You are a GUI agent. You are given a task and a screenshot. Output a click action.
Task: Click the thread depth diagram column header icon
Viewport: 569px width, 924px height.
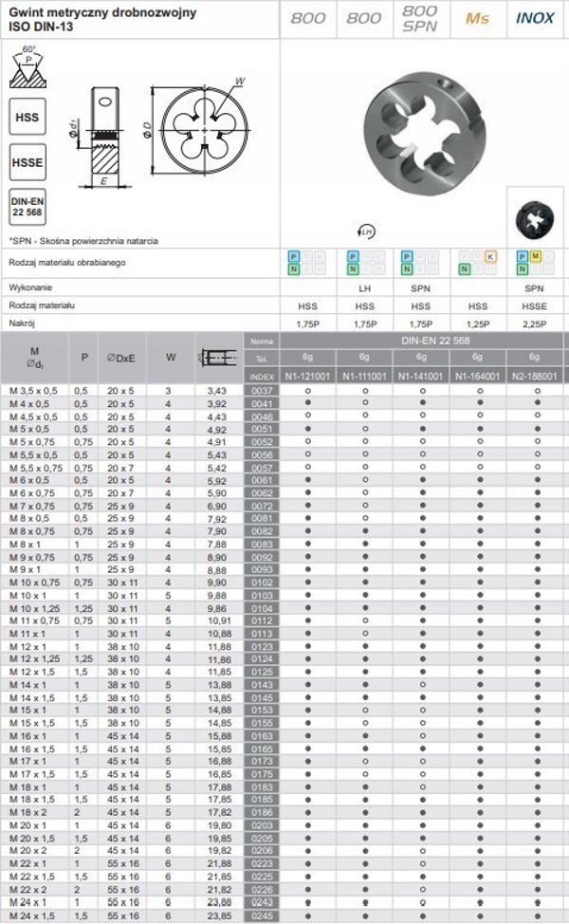click(x=218, y=358)
